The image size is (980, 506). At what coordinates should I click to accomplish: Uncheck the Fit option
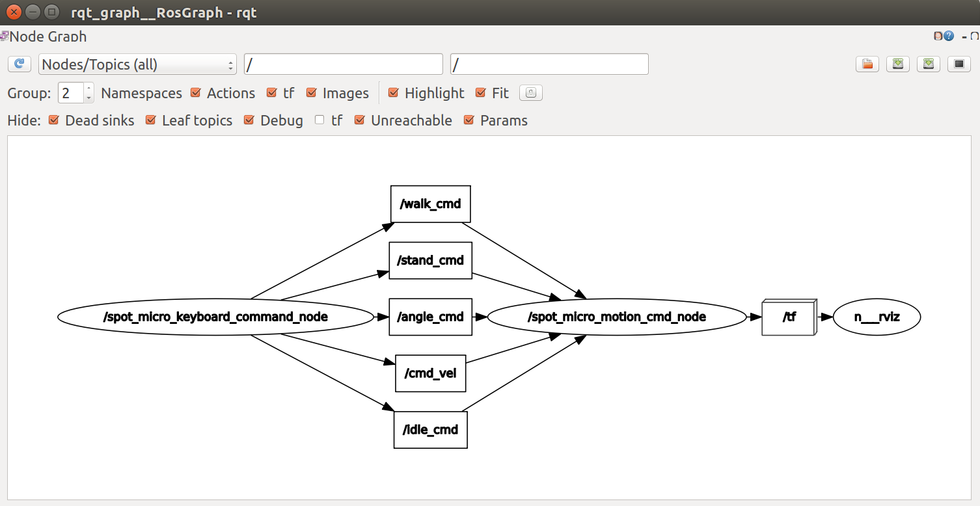(x=481, y=93)
